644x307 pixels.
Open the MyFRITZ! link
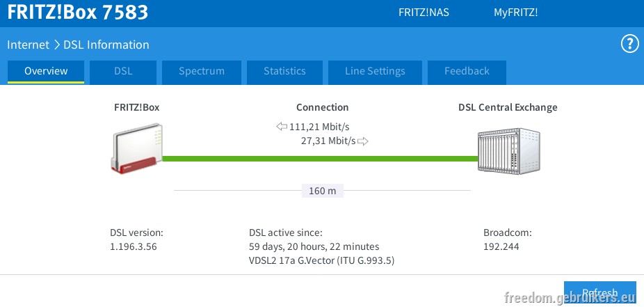click(516, 13)
